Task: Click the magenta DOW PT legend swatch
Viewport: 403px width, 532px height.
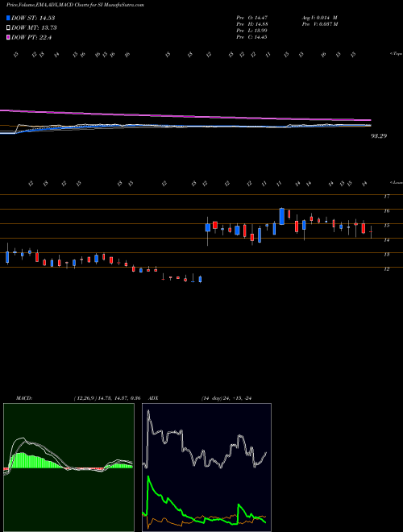Action: (x=9, y=37)
